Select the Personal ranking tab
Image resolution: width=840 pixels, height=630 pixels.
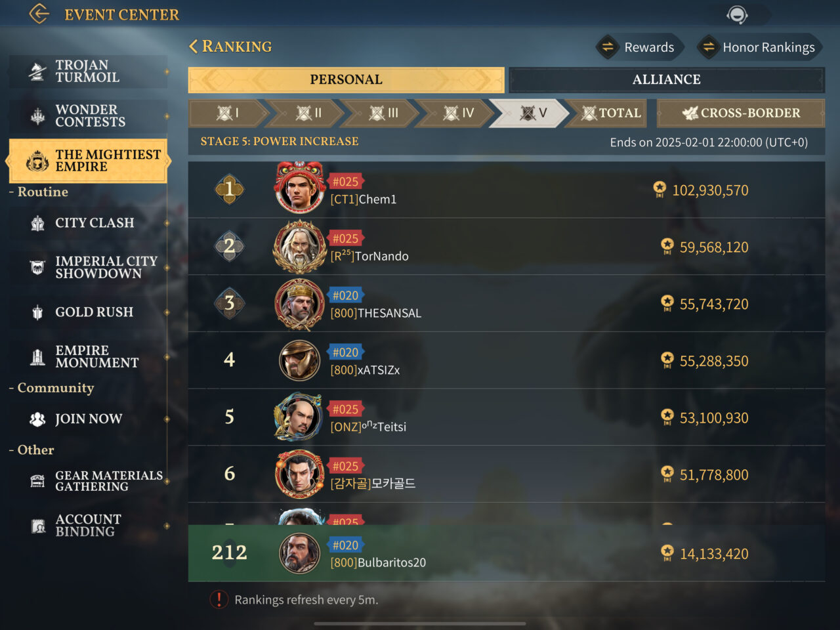(346, 79)
